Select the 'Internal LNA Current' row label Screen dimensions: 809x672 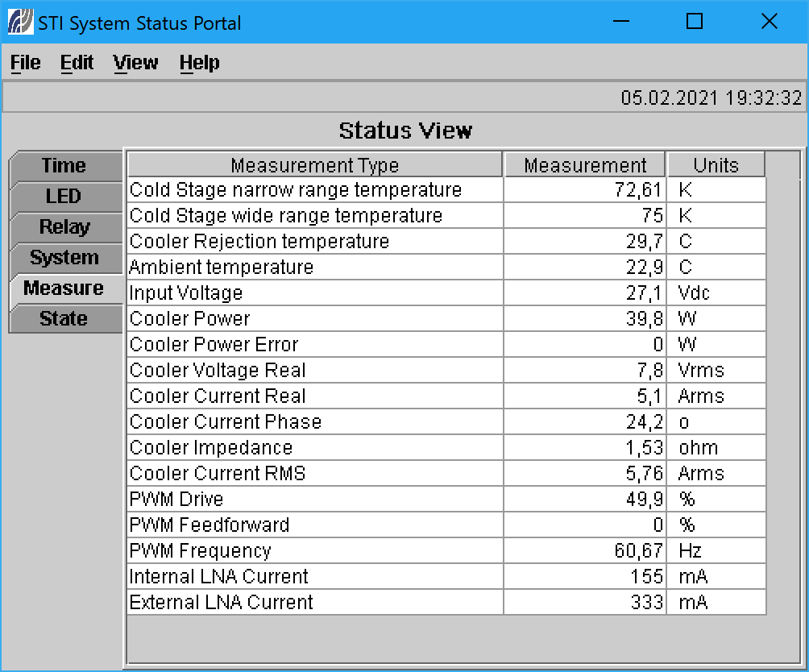[218, 577]
